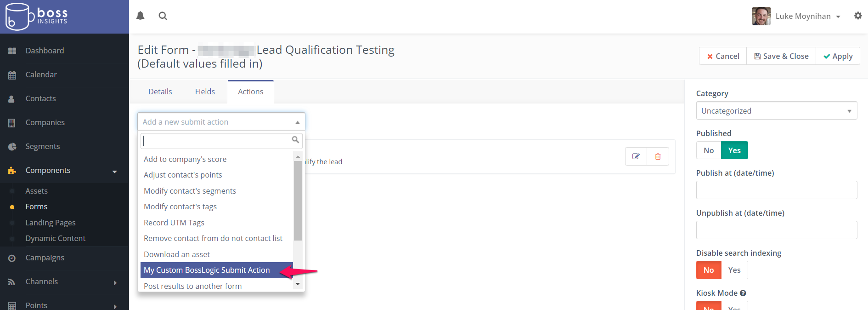Click the Kiosk Mode help icon

(x=743, y=293)
